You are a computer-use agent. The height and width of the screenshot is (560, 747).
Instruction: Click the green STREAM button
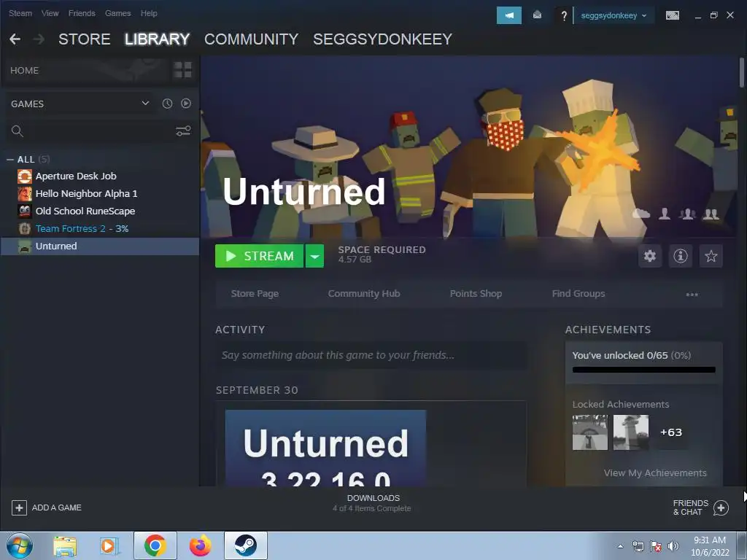tap(259, 256)
